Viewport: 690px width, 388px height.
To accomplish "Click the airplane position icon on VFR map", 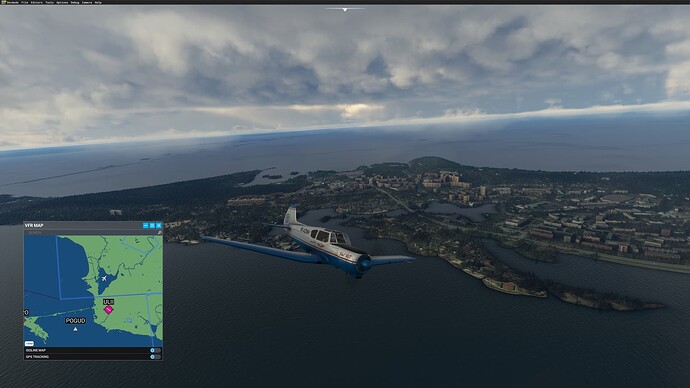I will (x=104, y=278).
